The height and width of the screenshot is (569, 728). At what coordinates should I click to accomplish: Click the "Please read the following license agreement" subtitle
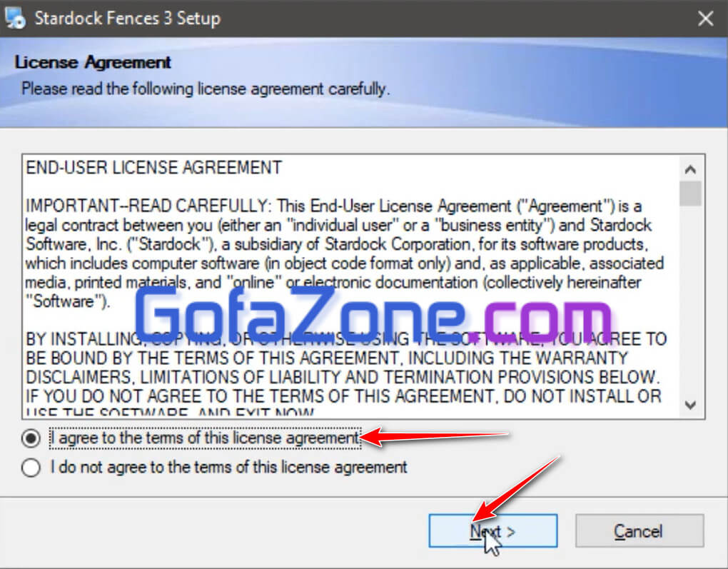click(x=206, y=89)
